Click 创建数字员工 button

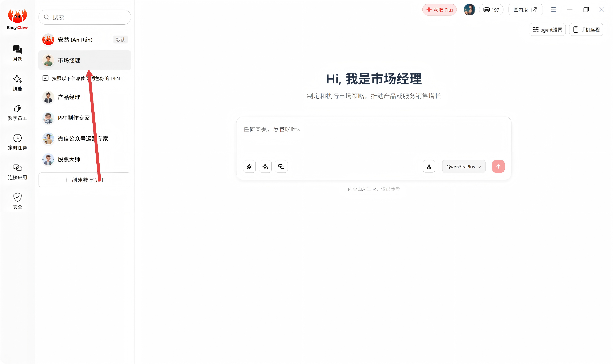pyautogui.click(x=85, y=180)
